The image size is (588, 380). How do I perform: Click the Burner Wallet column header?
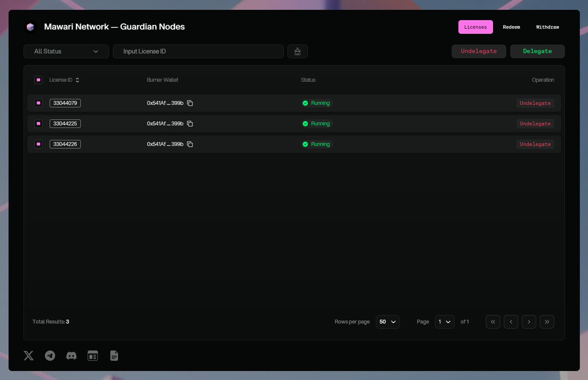pos(163,80)
